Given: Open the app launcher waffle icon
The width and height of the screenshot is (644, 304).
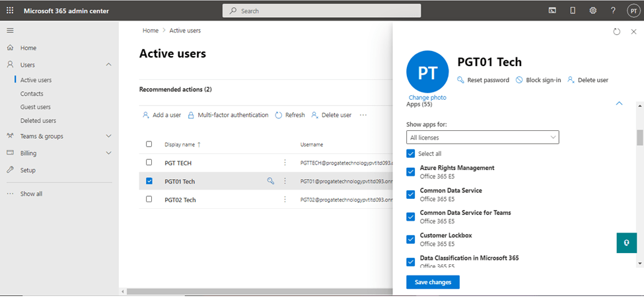Looking at the screenshot, I should tap(10, 11).
